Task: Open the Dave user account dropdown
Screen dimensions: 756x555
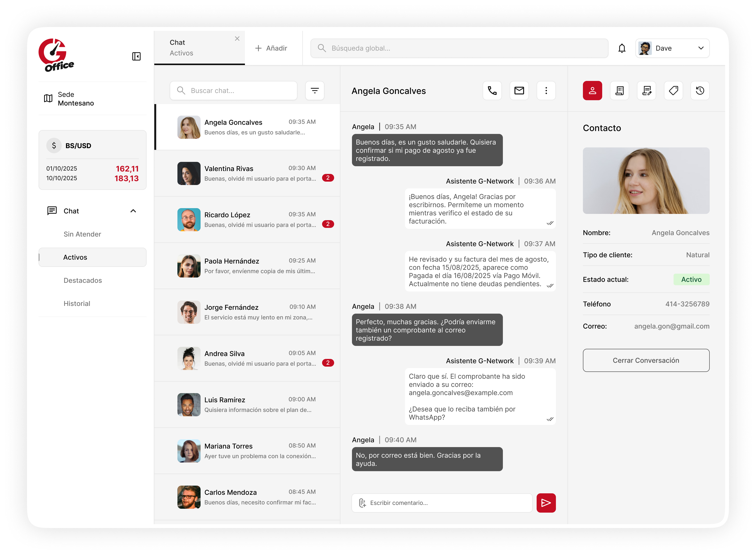Action: (x=672, y=48)
